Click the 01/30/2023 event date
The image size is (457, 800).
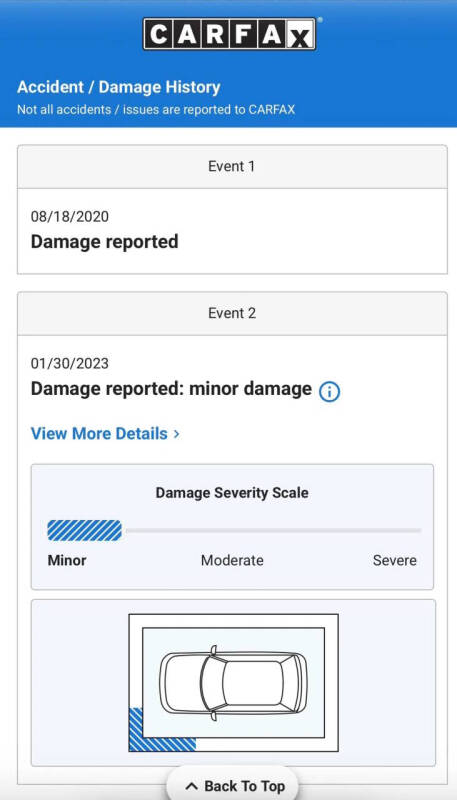click(x=70, y=363)
